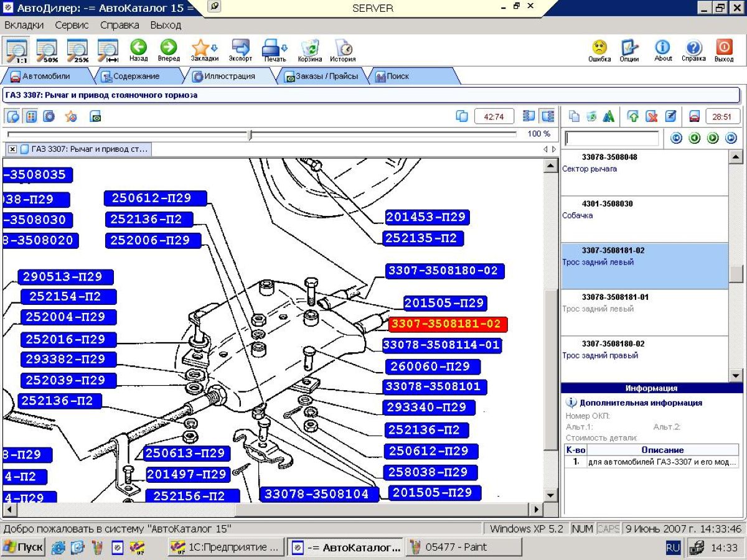This screenshot has width=747, height=560.
Task: Click the Экспорт export icon
Action: [x=240, y=50]
